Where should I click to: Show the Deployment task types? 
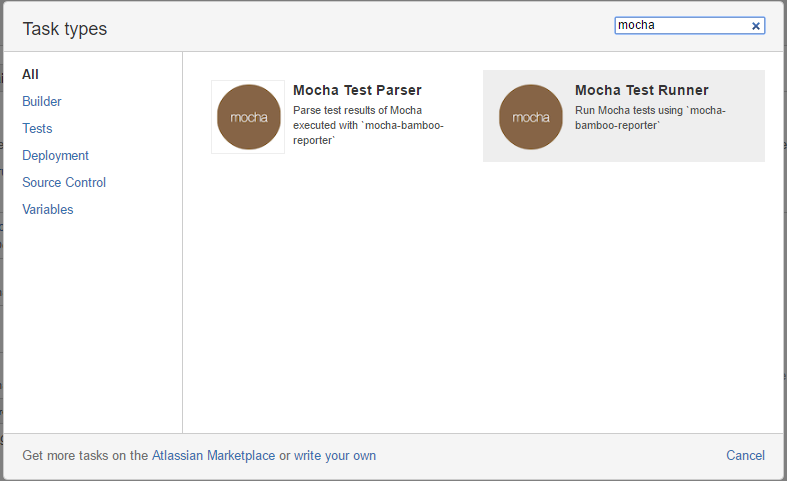coord(55,156)
